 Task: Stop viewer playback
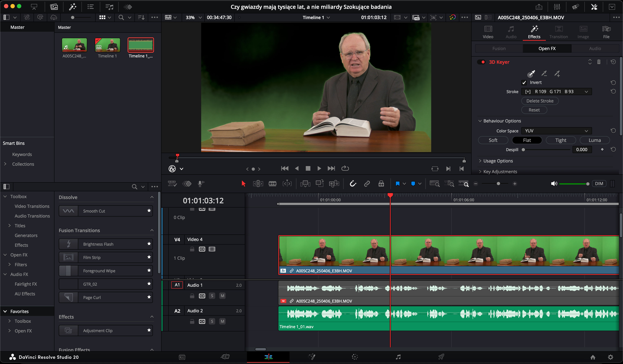[308, 168]
